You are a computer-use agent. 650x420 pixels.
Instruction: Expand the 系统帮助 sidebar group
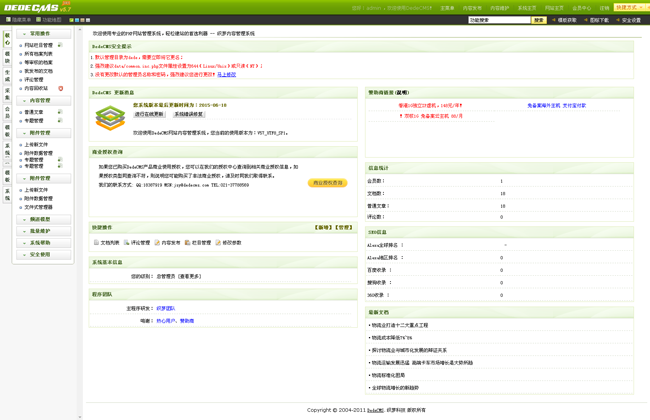click(44, 243)
